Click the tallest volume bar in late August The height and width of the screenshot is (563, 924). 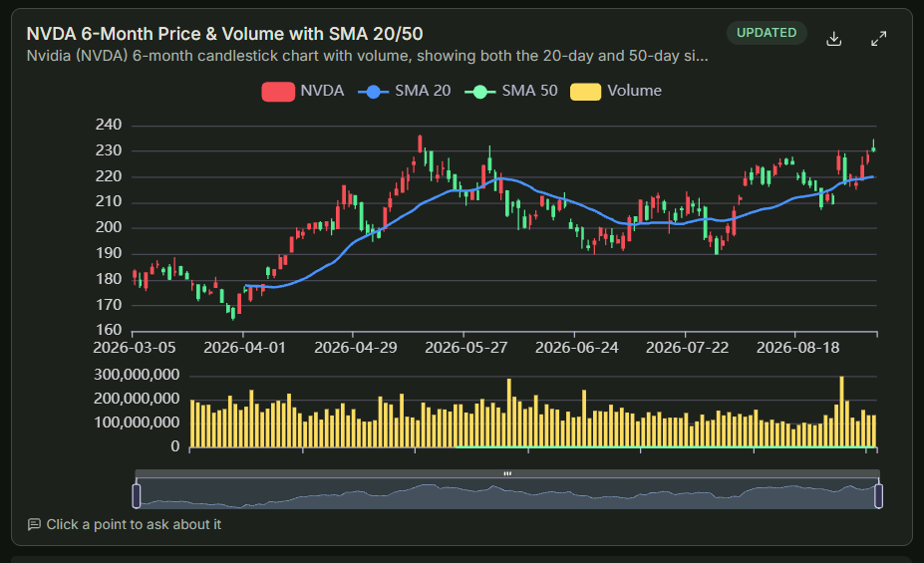coord(841,412)
